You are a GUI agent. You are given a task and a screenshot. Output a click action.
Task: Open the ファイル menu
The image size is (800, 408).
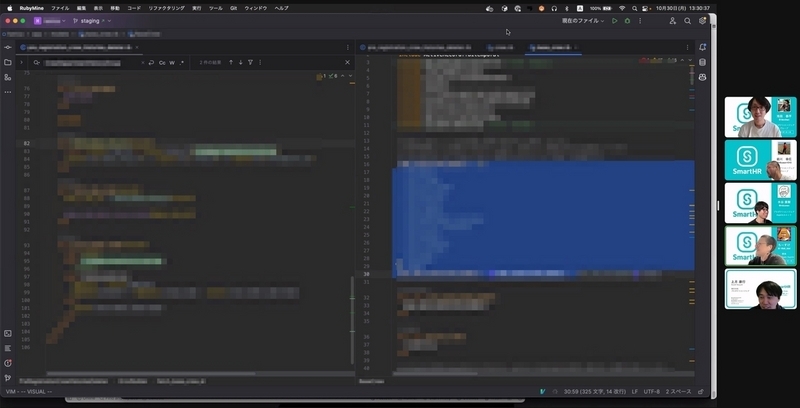(60, 8)
